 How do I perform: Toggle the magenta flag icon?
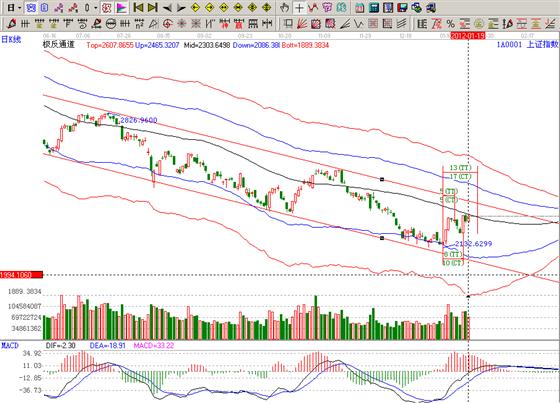[121, 8]
